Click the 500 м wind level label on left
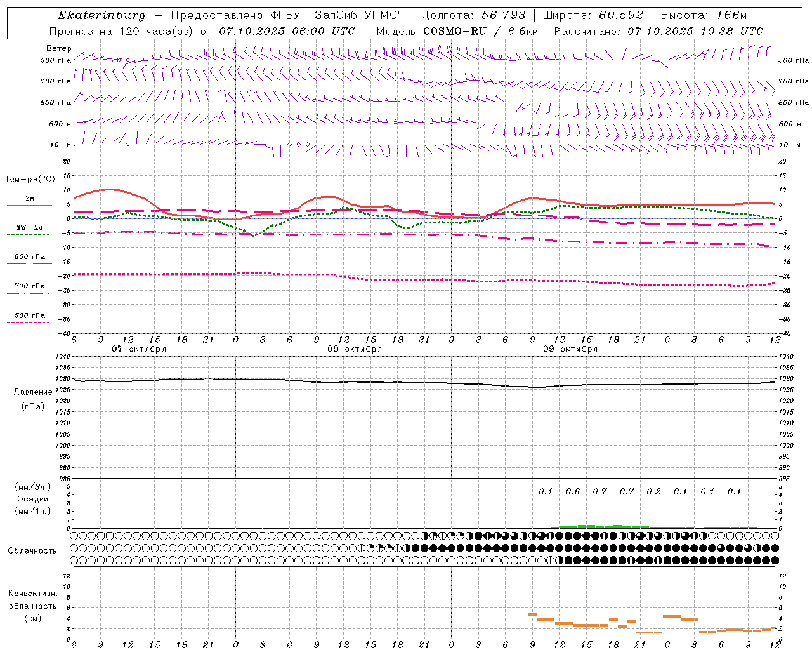 click(60, 124)
